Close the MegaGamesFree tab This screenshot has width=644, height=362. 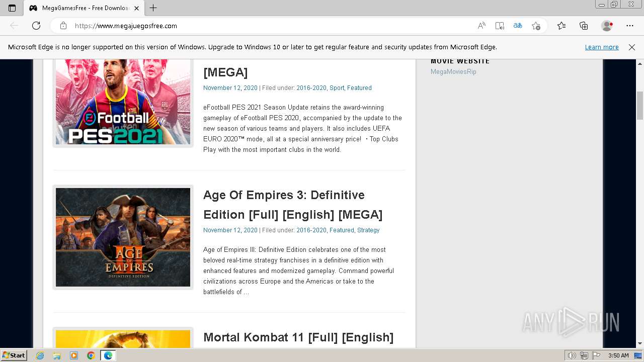pos(136,8)
